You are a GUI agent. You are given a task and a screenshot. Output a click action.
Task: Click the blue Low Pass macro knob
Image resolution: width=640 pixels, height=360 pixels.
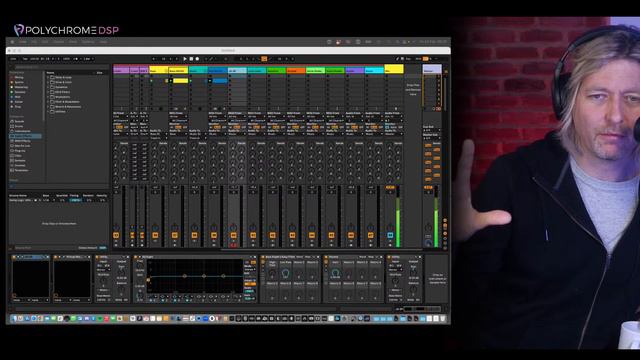tap(285, 273)
